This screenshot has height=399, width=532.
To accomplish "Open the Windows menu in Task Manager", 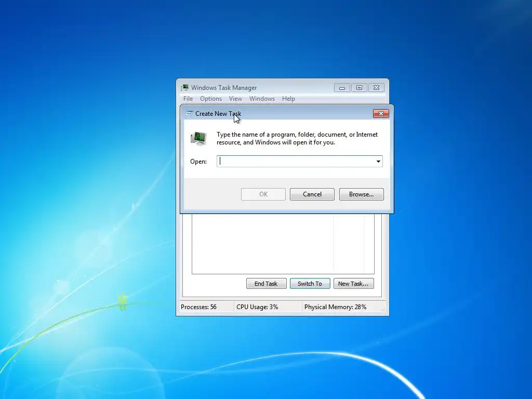I will pyautogui.click(x=262, y=99).
